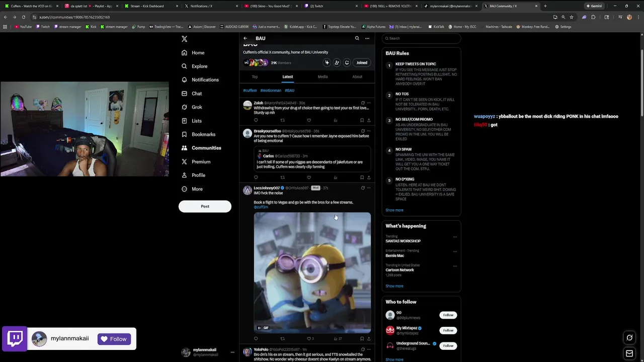Follow the OO account
This screenshot has width=644, height=362.
[448, 315]
